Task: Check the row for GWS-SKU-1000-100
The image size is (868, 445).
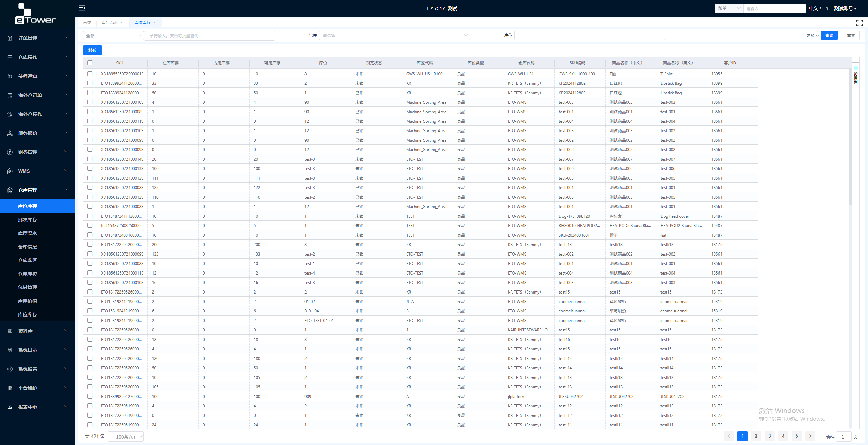Action: [x=90, y=74]
